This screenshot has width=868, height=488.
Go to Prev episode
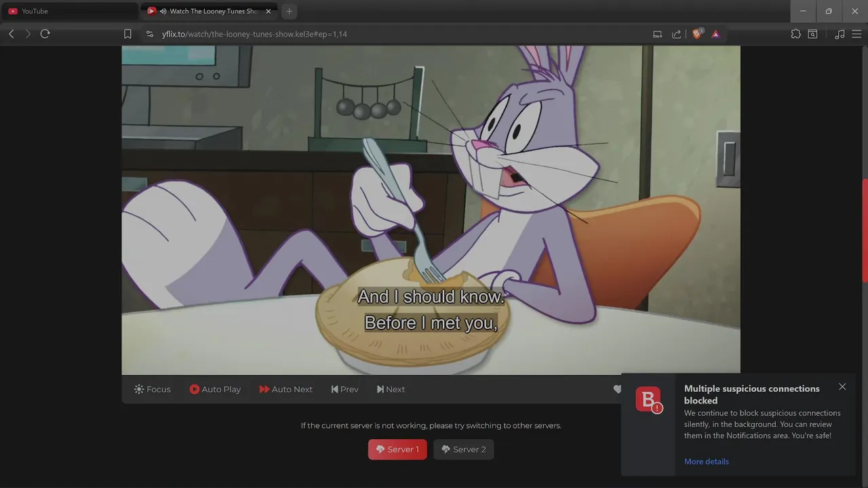click(344, 389)
